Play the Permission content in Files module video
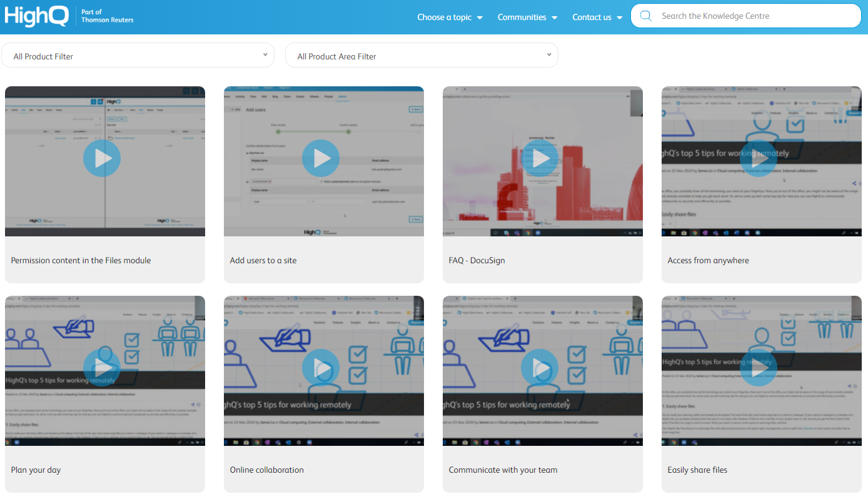 tap(102, 158)
